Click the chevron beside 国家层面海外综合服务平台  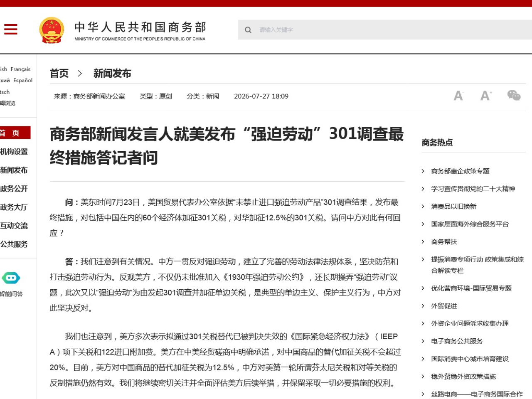pos(423,224)
